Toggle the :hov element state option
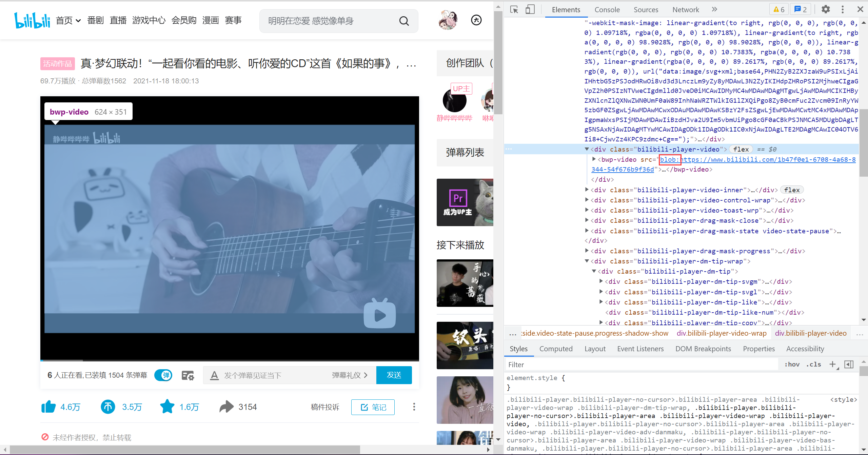 [x=792, y=364]
